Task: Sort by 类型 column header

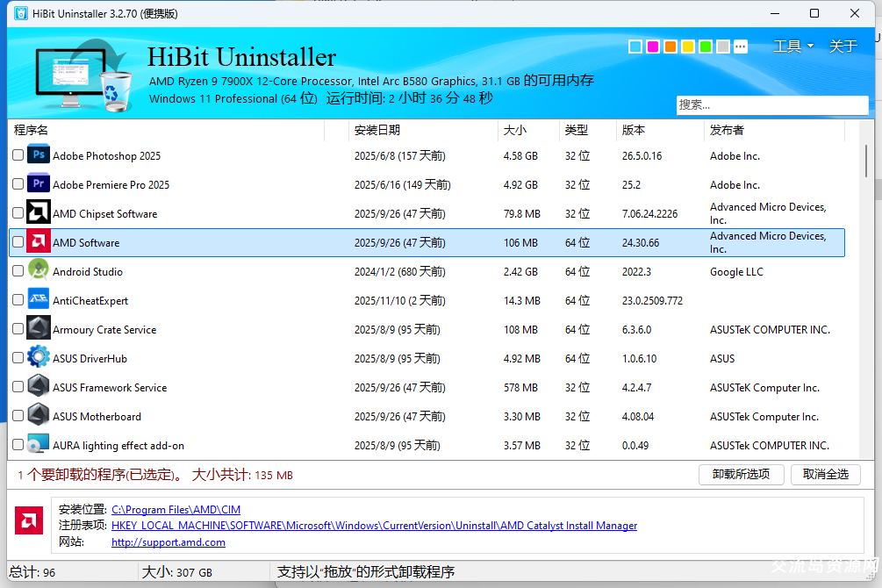Action: tap(588, 130)
